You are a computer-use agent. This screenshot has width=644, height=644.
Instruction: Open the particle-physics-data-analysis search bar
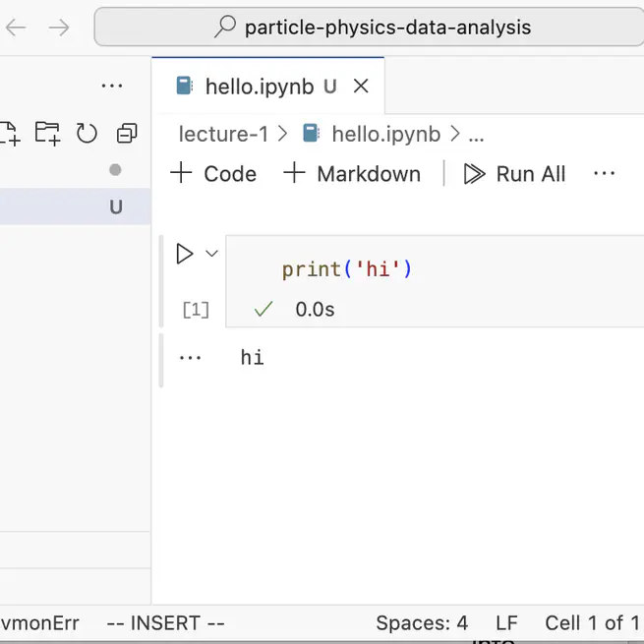tap(369, 28)
